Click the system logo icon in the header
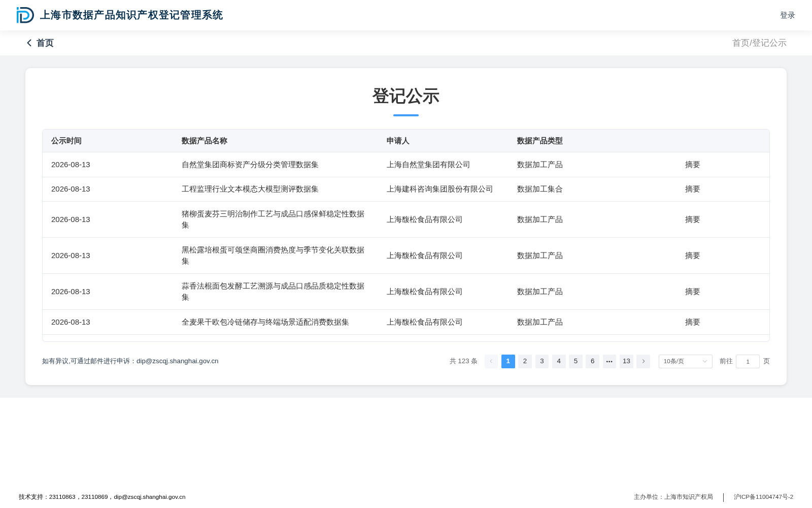This screenshot has width=812, height=508. point(25,15)
